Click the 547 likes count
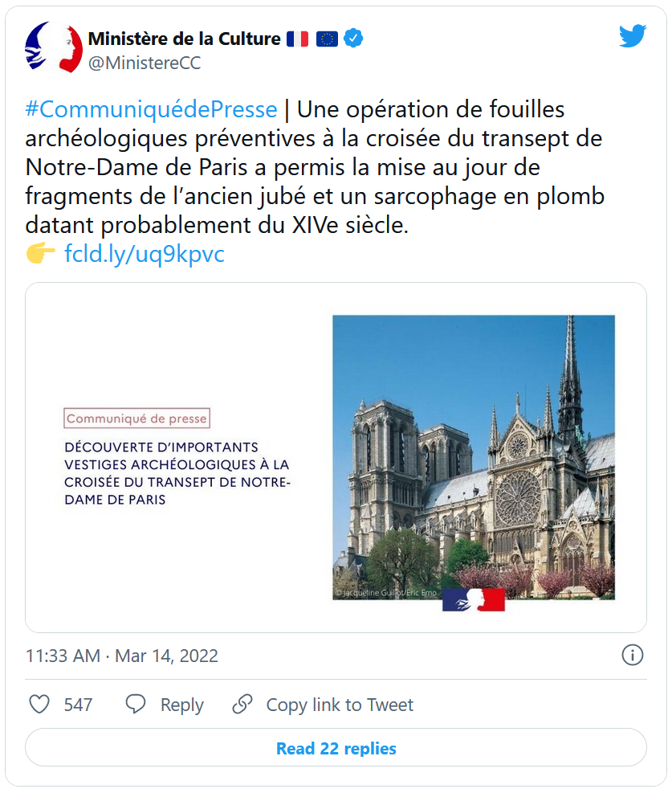The height and width of the screenshot is (793, 672). click(x=78, y=705)
